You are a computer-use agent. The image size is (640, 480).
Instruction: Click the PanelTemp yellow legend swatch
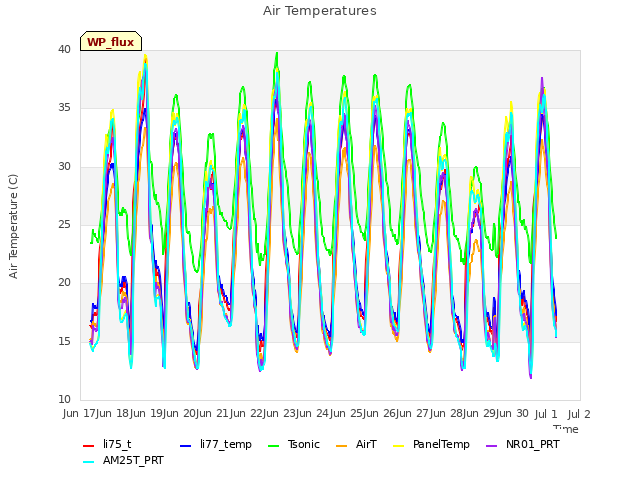click(398, 446)
